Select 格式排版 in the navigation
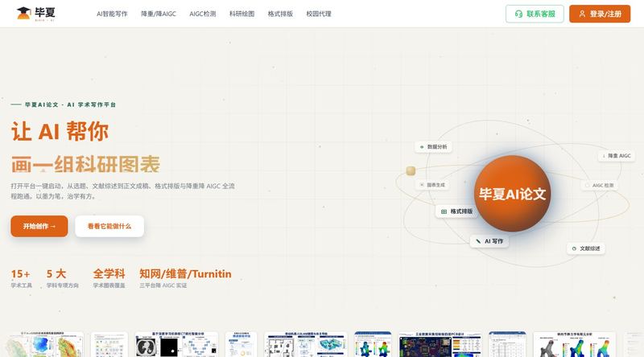The height and width of the screenshot is (357, 644). click(280, 14)
